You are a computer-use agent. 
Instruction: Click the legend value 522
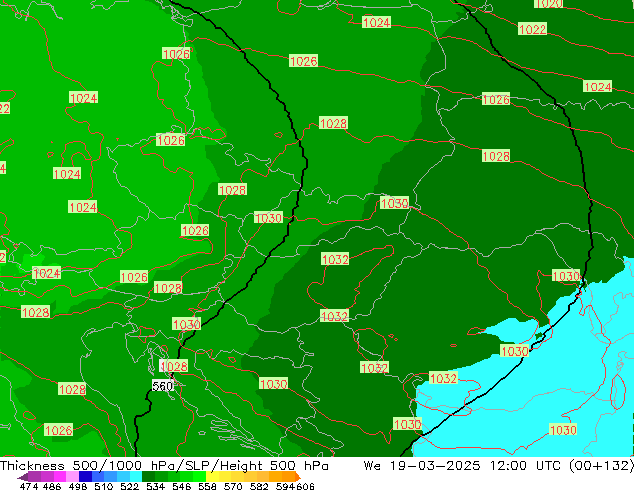point(129,486)
